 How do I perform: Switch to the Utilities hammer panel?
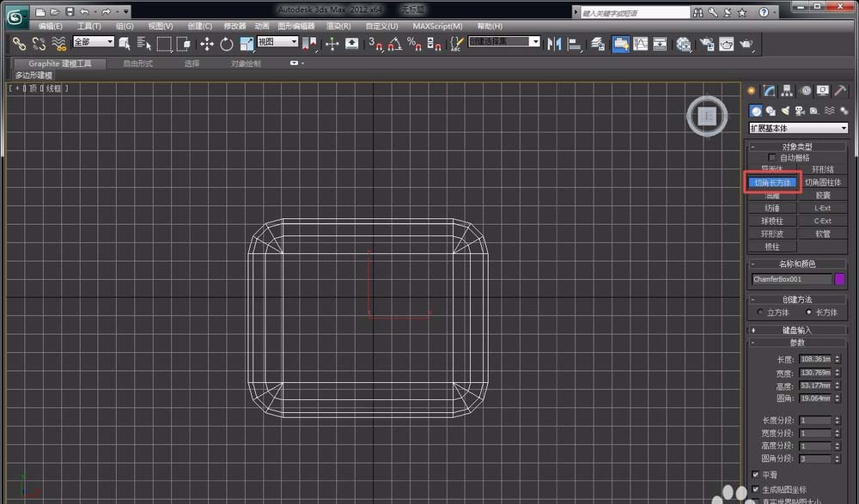(x=840, y=90)
